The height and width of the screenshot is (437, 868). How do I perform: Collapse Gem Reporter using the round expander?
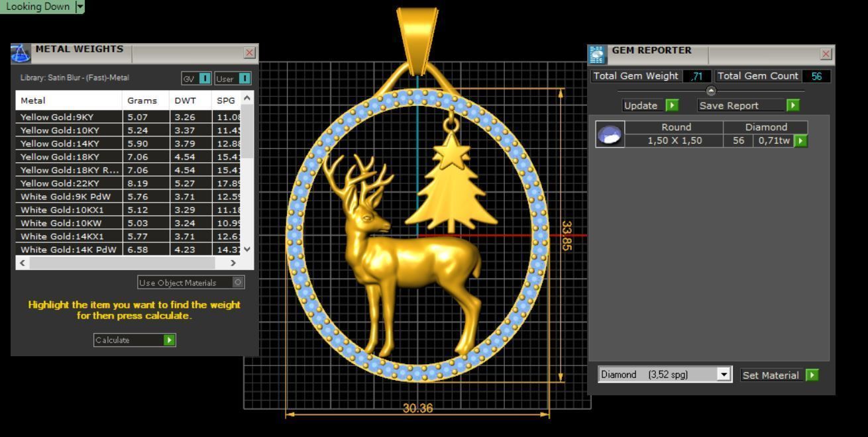(711, 91)
